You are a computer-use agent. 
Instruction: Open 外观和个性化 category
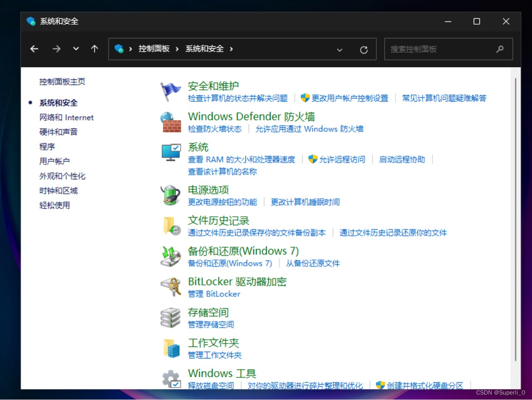tap(62, 176)
